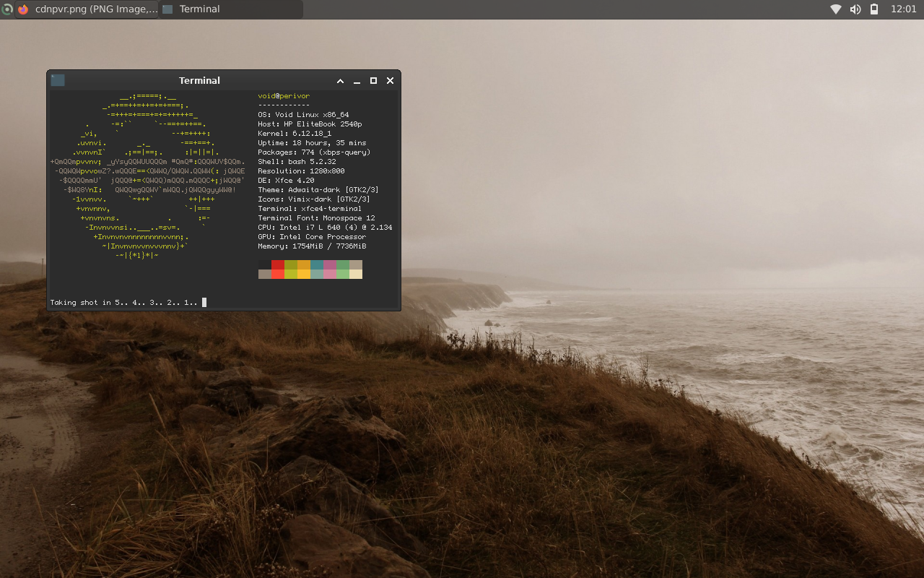
Task: Click the "Resolution: 1280x800" line
Action: pyautogui.click(x=301, y=171)
